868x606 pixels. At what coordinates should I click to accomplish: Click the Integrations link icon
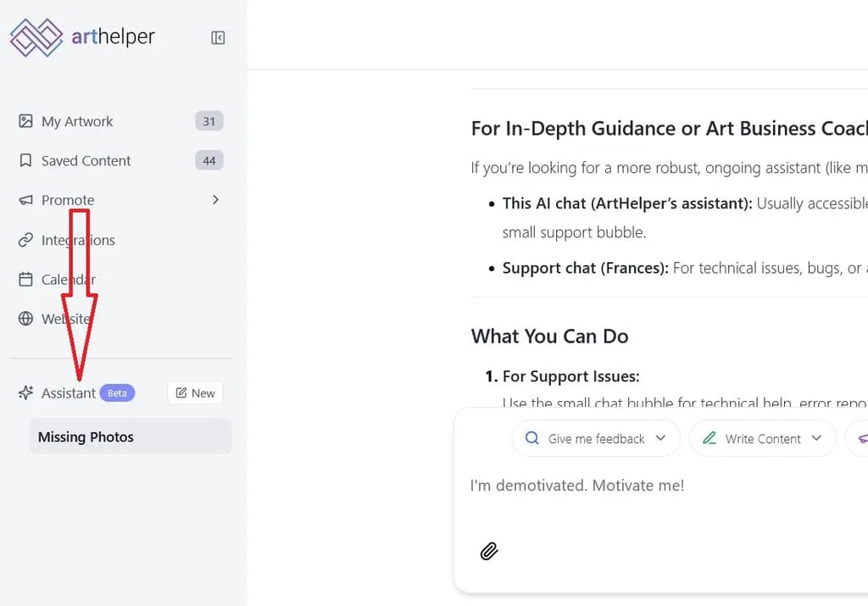[x=25, y=240]
